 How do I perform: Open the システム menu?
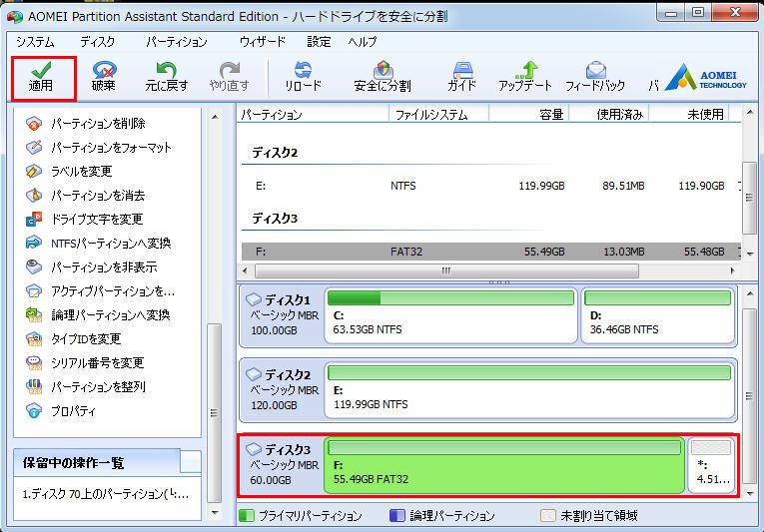pyautogui.click(x=35, y=42)
